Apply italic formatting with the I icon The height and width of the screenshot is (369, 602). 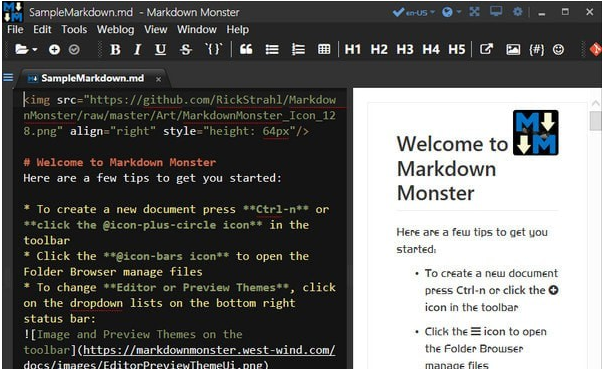[137, 50]
